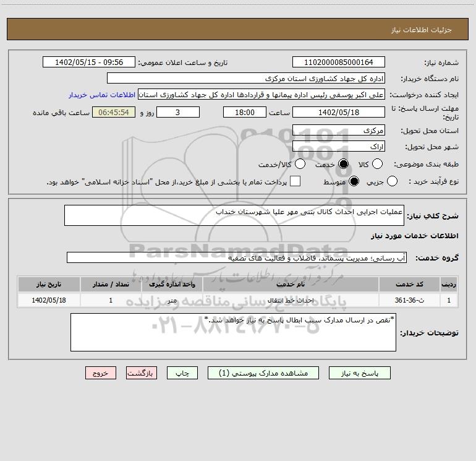Choose جزیی purchase process type

tap(392, 181)
